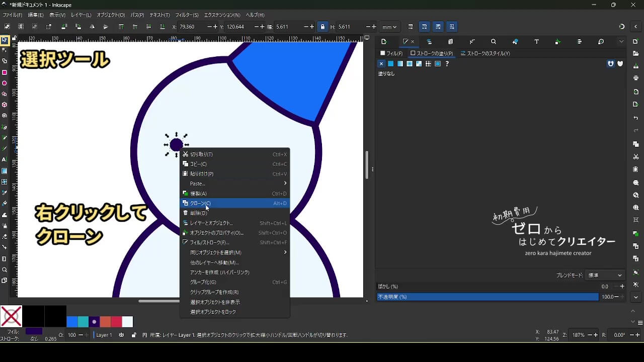Open the Text and Font dialog tab

[536, 42]
